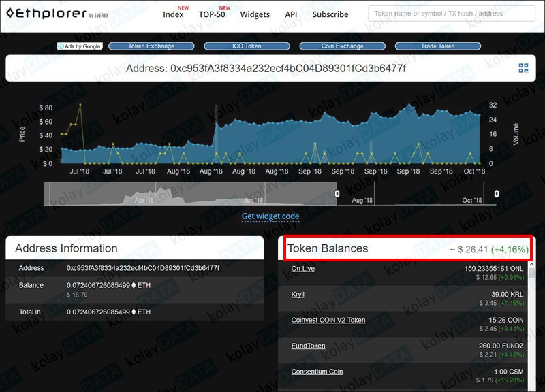Click the Ads by Google badge
The image size is (545, 392).
point(80,46)
